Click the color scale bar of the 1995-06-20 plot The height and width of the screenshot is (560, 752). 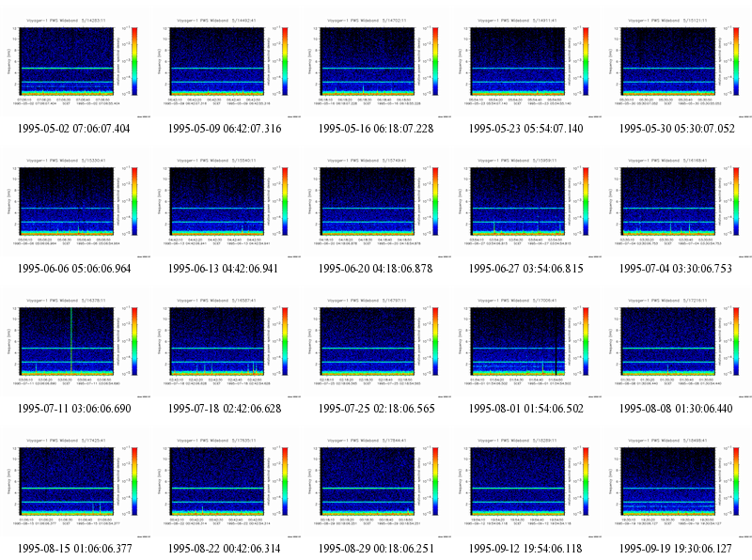435,201
